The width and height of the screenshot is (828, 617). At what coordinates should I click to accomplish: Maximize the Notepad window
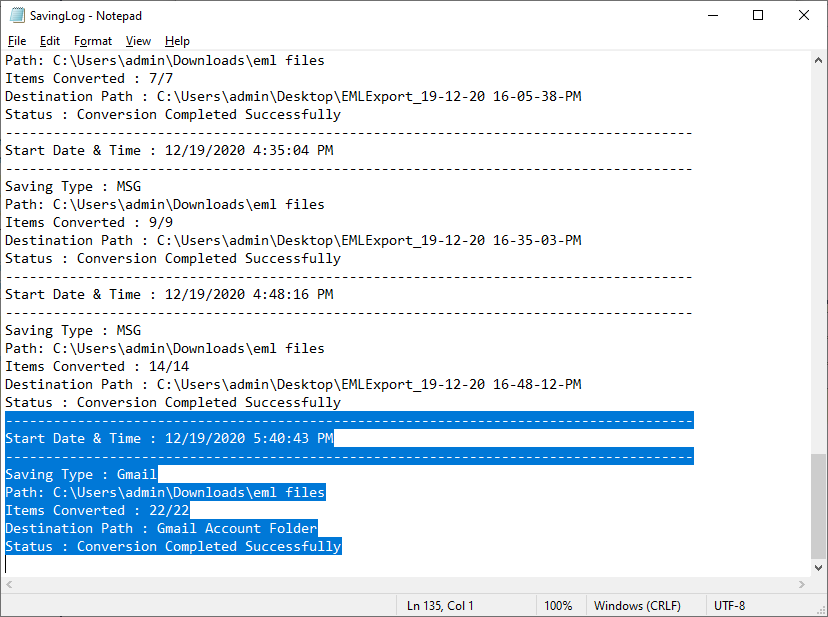(x=758, y=15)
